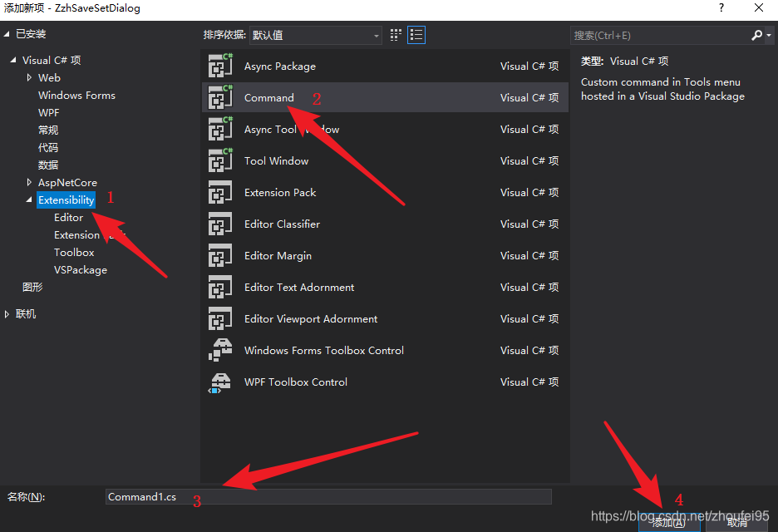Click the Command template icon

pyautogui.click(x=220, y=97)
